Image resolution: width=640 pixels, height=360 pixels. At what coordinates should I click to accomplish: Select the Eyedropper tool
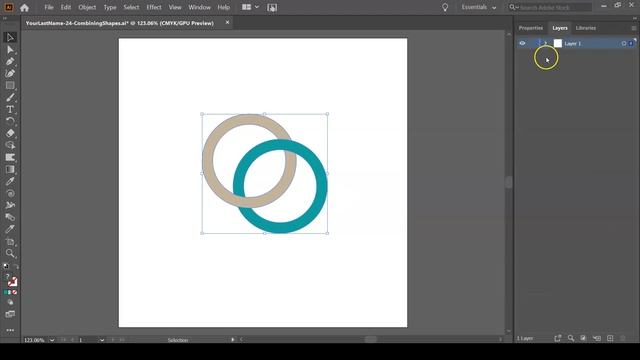pyautogui.click(x=10, y=181)
